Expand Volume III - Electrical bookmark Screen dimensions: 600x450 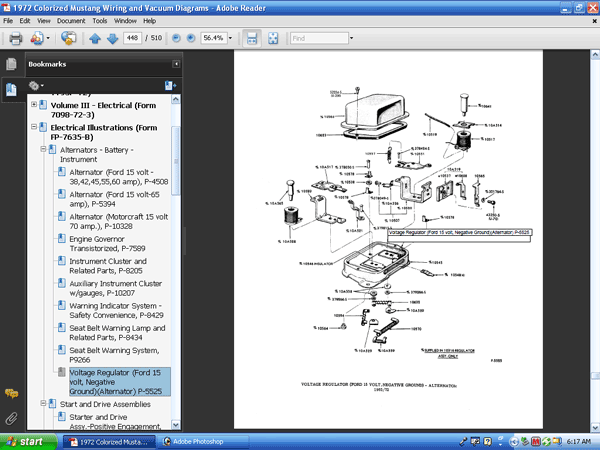pyautogui.click(x=35, y=104)
